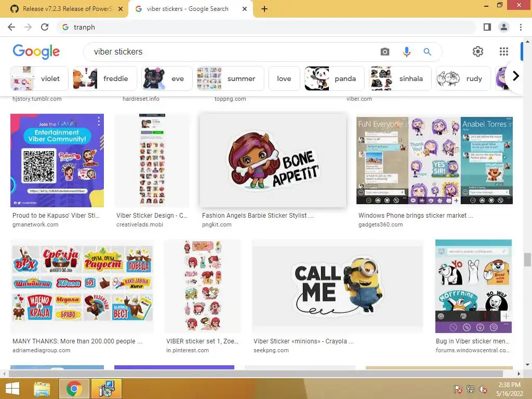The image size is (532, 399).
Task: Open GMA Entertainment Viber Community image
Action: tap(57, 161)
